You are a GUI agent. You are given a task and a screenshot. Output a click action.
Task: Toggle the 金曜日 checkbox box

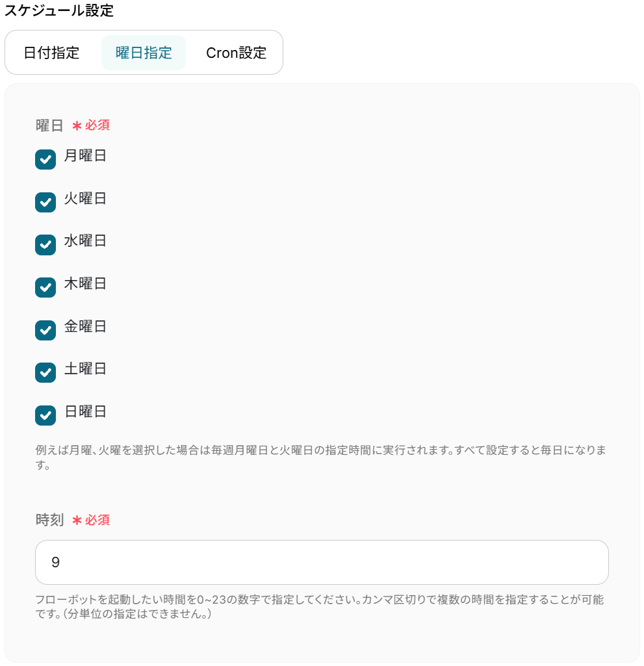tap(45, 330)
